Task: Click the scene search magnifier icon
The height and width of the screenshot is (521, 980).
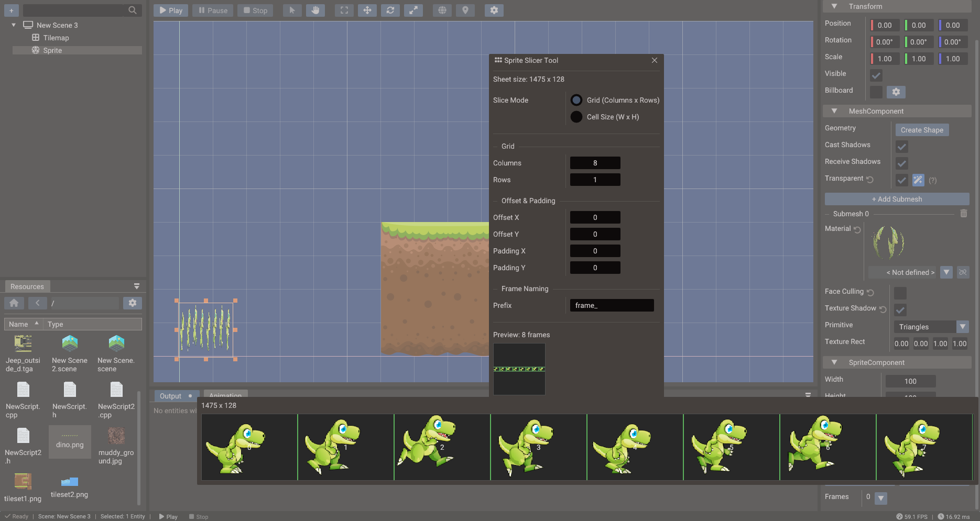Action: click(133, 10)
